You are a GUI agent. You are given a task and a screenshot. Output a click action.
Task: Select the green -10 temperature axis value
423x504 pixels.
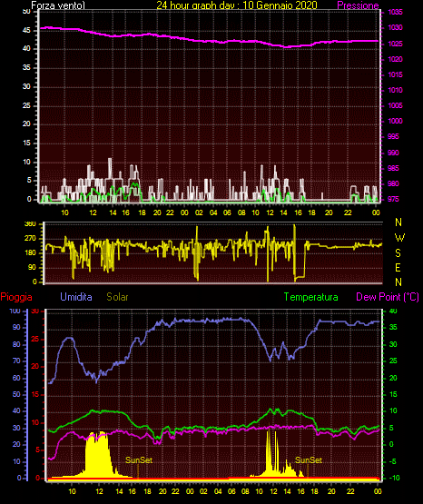(x=394, y=478)
